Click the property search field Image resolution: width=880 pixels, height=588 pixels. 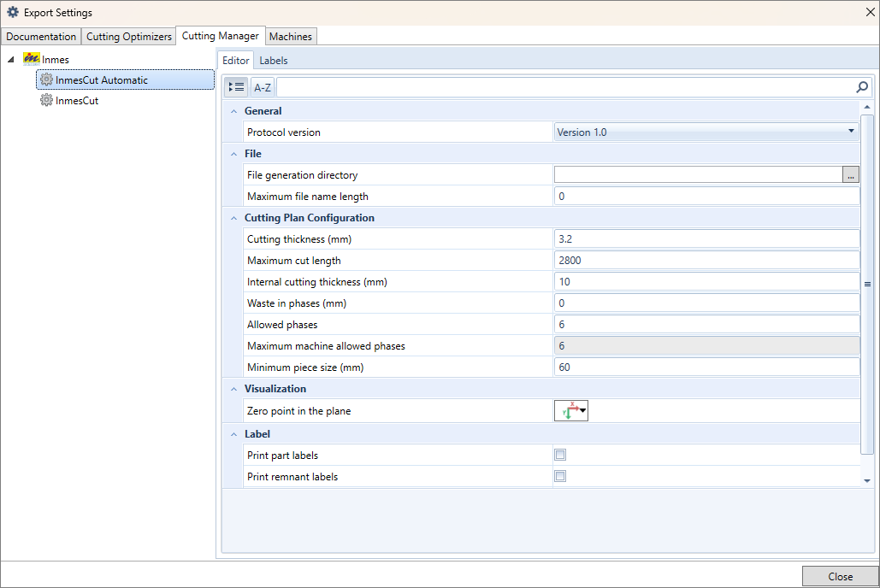(565, 87)
